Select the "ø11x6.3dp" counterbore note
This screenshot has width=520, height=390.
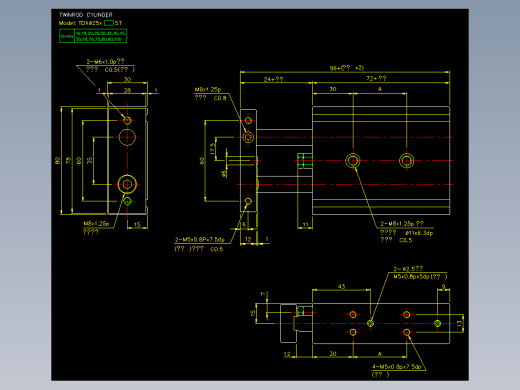[x=419, y=233]
